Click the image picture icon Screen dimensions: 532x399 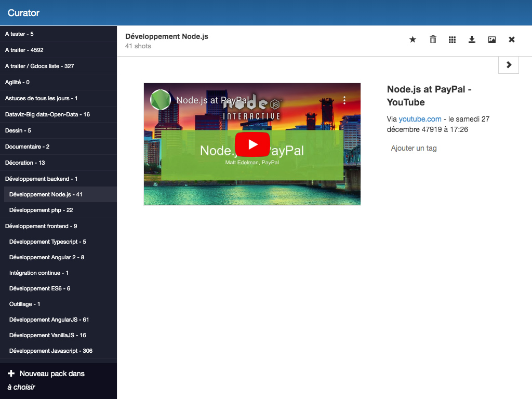point(491,39)
